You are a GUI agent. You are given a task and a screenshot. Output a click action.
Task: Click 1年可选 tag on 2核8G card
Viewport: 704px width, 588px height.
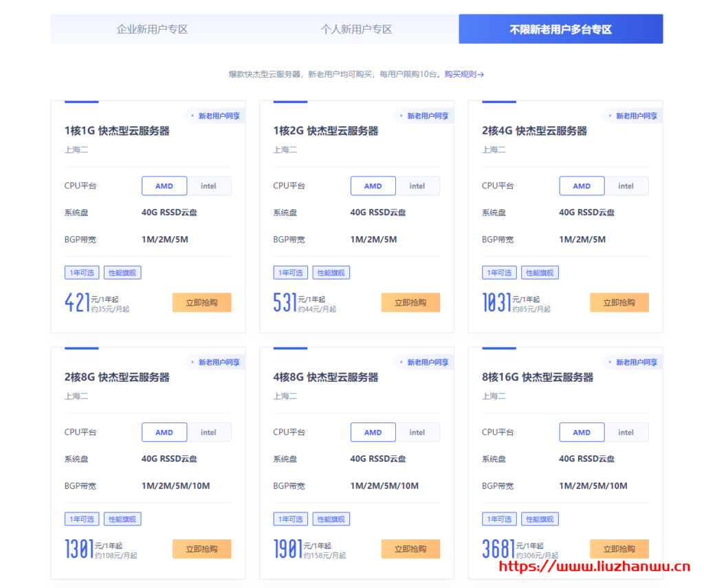coord(82,519)
